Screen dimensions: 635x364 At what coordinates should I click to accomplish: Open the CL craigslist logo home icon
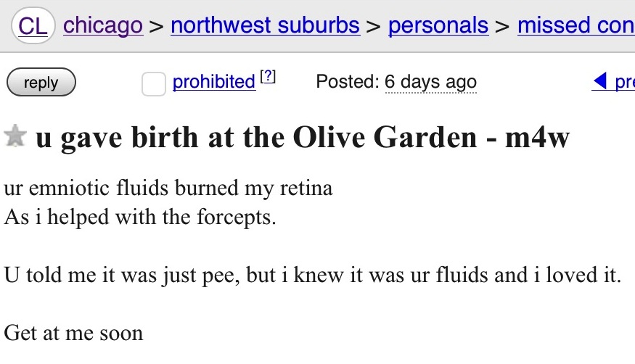33,25
